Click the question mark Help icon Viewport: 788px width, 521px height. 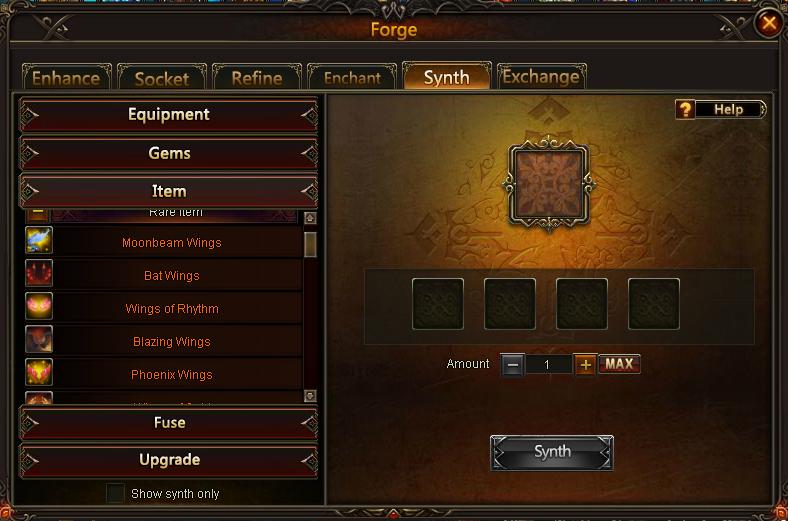click(685, 109)
